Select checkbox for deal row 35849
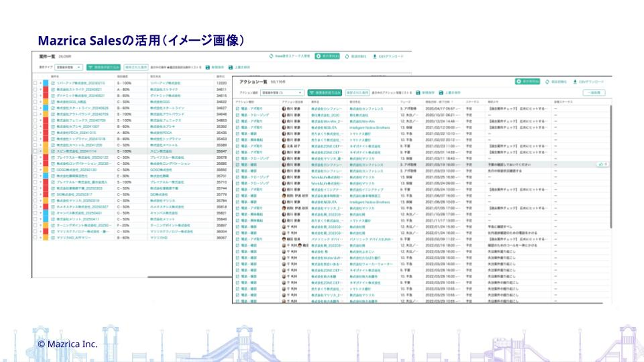Screen dimensions: 644x362 click(x=35, y=219)
